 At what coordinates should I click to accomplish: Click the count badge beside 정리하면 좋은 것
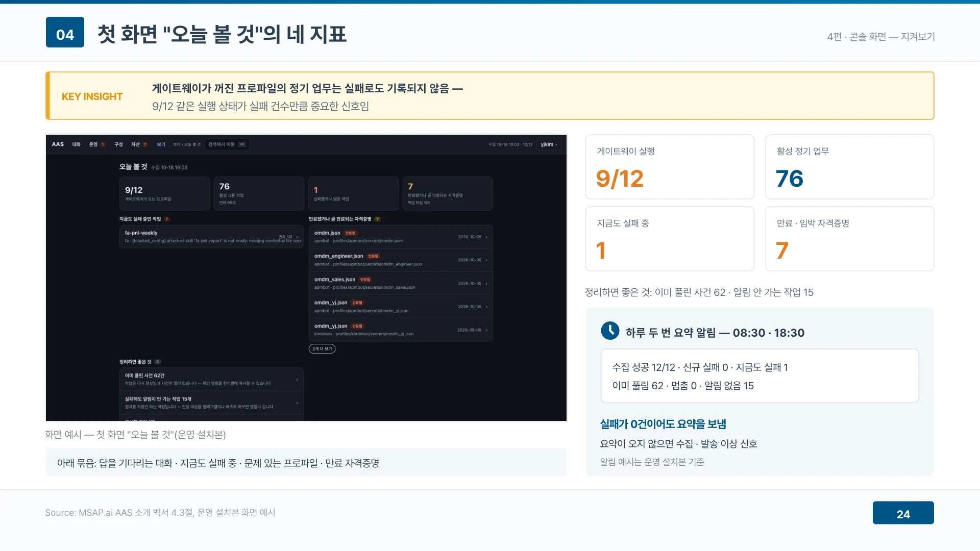point(158,362)
